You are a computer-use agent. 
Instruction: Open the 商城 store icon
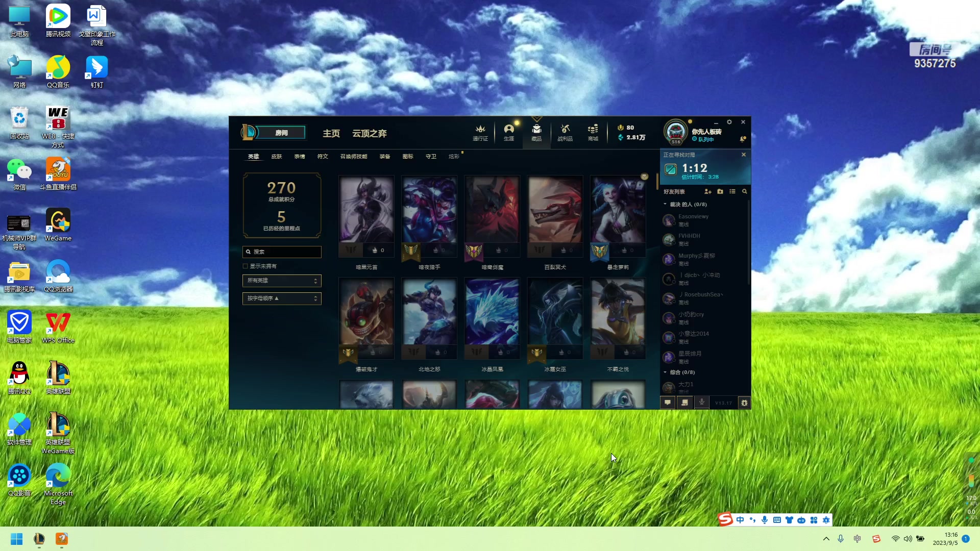(593, 133)
